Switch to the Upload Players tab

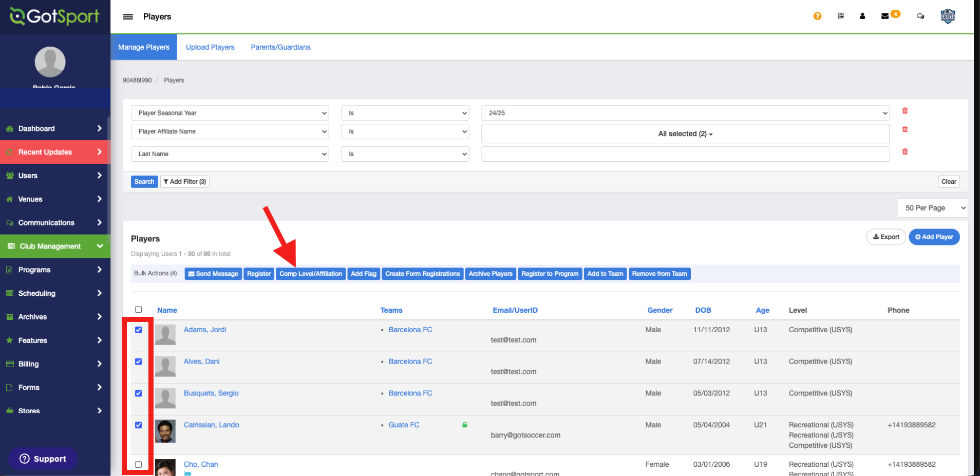click(x=210, y=47)
